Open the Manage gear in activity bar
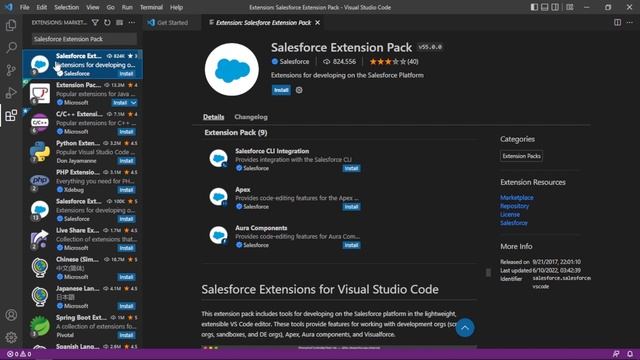Viewport: 640px width, 360px height. pos(11,337)
